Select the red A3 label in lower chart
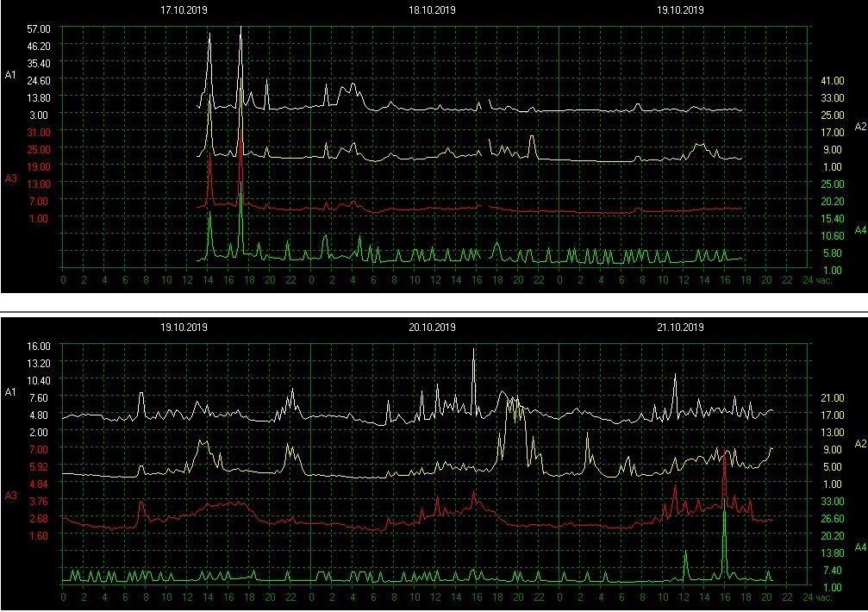 tap(10, 496)
